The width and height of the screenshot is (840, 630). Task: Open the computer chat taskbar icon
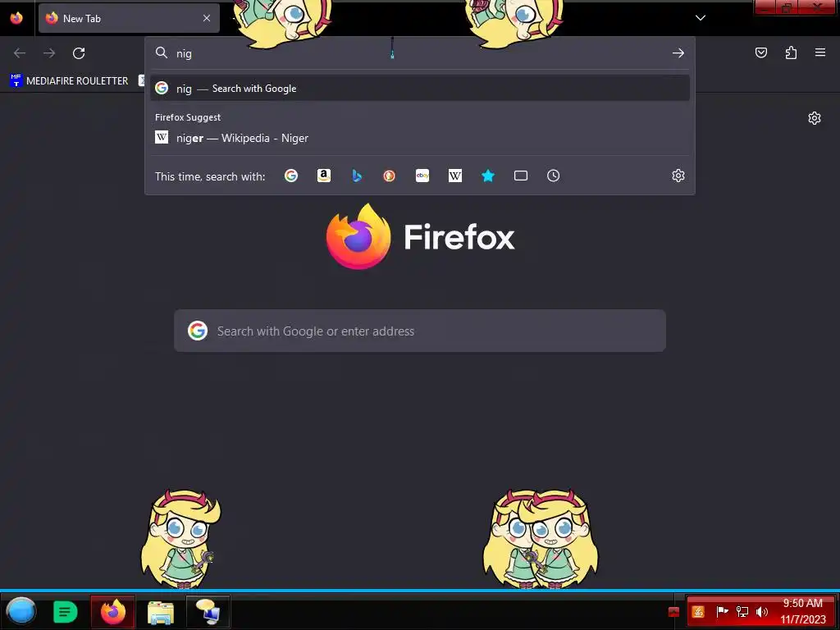208,611
